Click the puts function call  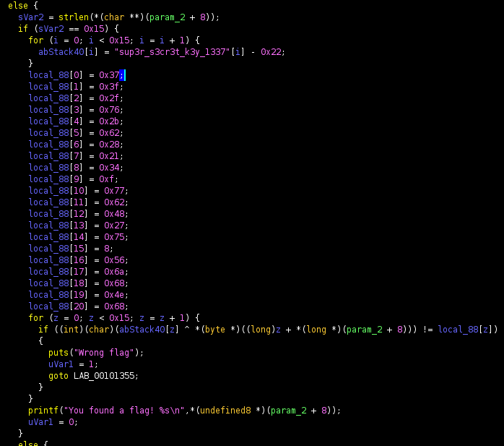click(58, 352)
